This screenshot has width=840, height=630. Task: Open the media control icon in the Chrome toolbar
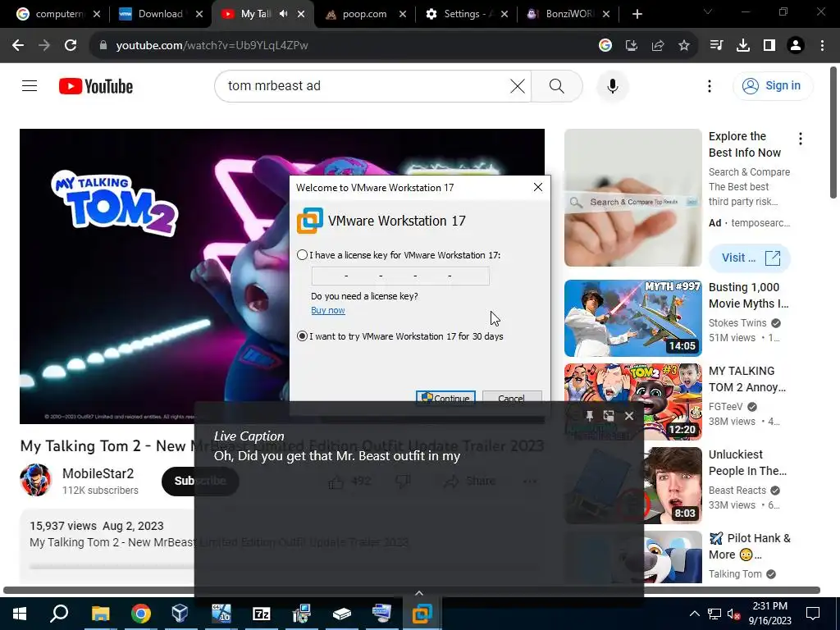tap(716, 46)
